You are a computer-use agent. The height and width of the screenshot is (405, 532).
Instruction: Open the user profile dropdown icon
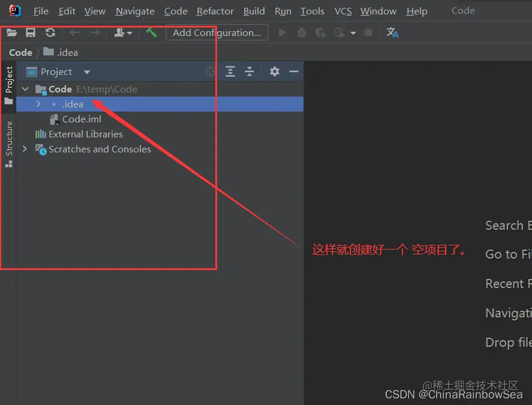click(123, 32)
